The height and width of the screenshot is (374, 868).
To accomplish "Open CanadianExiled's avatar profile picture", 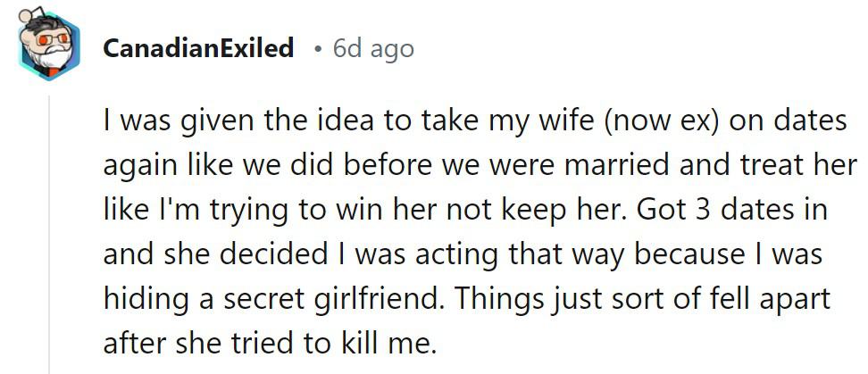I will tap(48, 44).
